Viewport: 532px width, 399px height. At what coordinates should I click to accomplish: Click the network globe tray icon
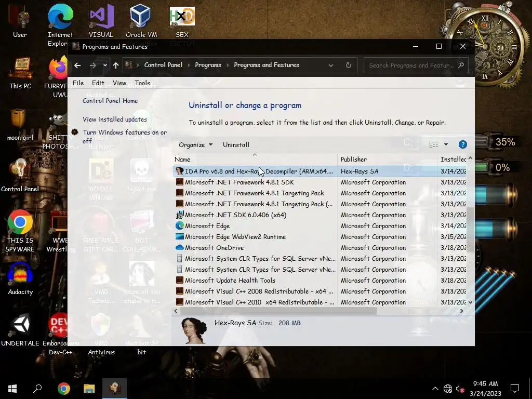[x=448, y=389]
